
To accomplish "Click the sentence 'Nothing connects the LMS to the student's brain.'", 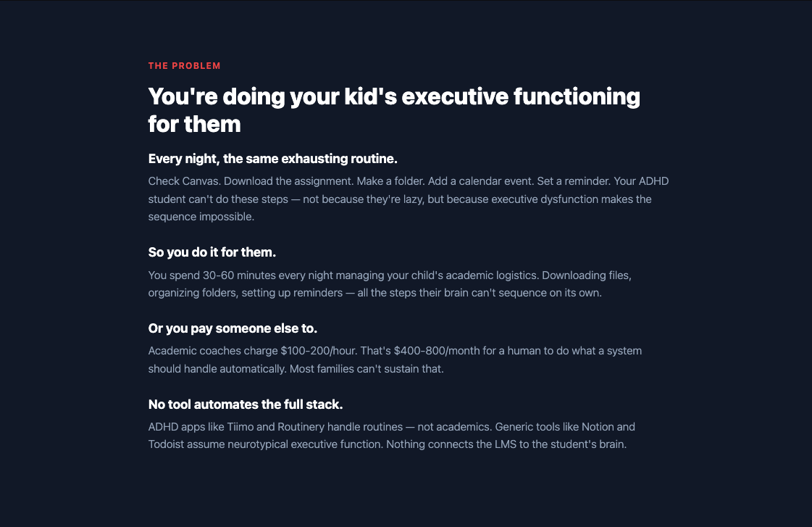I will click(506, 444).
